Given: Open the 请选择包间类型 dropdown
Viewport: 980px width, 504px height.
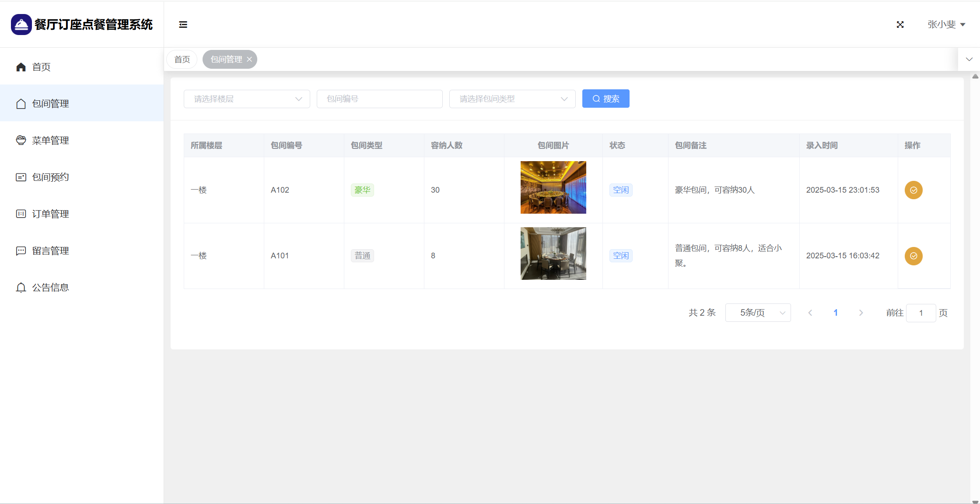Looking at the screenshot, I should coord(512,99).
